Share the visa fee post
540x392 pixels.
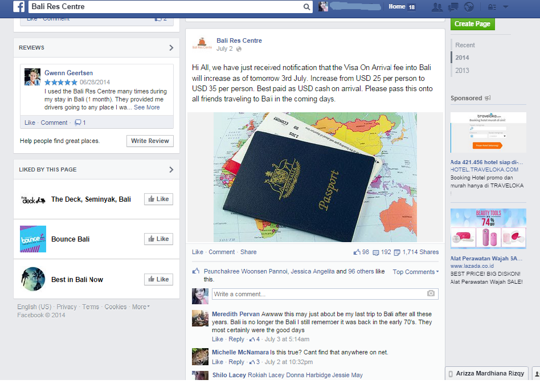tap(248, 252)
